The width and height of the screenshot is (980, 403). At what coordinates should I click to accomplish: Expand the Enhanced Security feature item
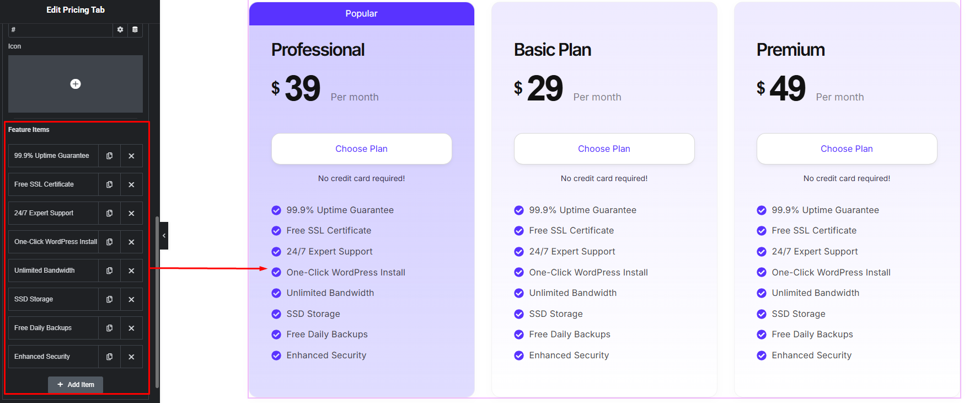[53, 357]
